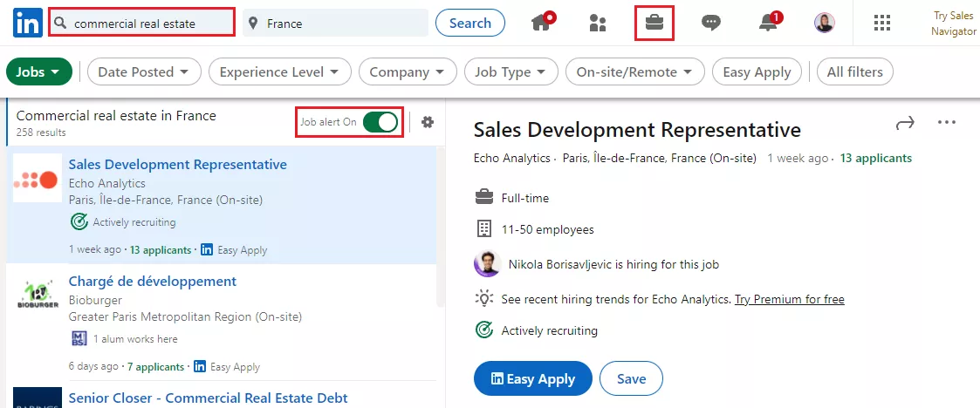Open Try Sales Navigator link
The height and width of the screenshot is (408, 980).
pyautogui.click(x=954, y=24)
